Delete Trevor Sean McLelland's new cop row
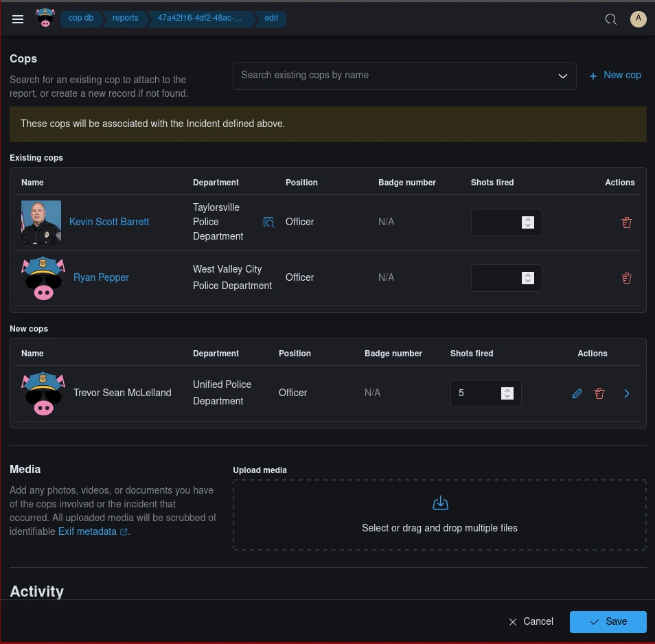The width and height of the screenshot is (655, 644). [x=599, y=393]
